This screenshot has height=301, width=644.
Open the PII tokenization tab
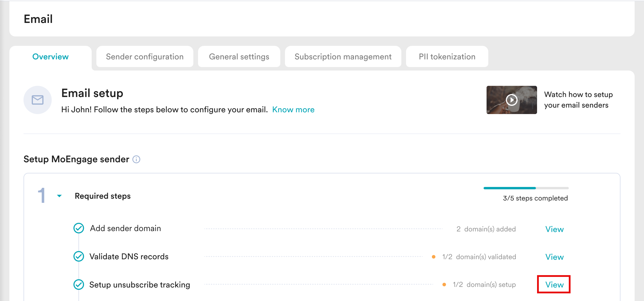click(x=447, y=57)
